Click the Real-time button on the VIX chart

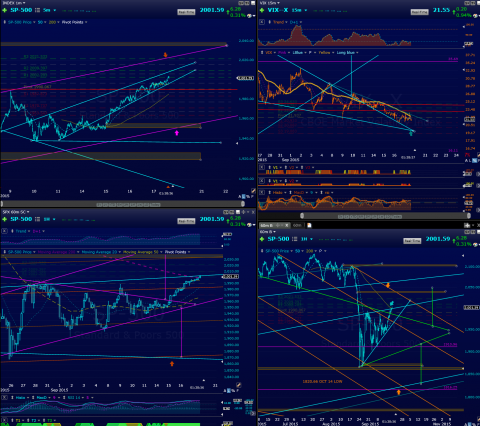419,12
